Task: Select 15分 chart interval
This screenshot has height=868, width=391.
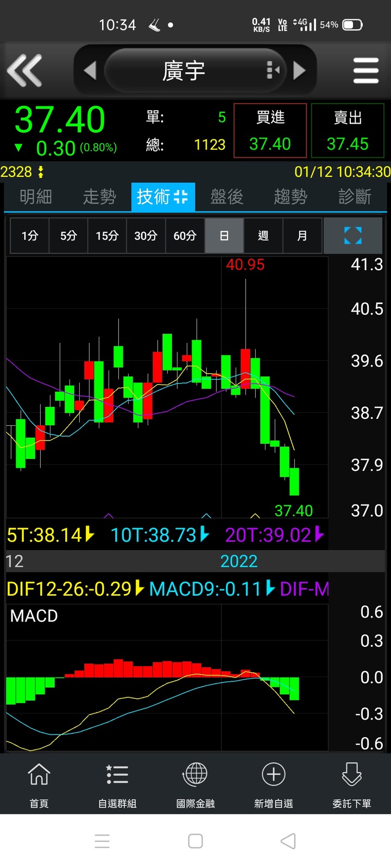Action: pyautogui.click(x=107, y=235)
